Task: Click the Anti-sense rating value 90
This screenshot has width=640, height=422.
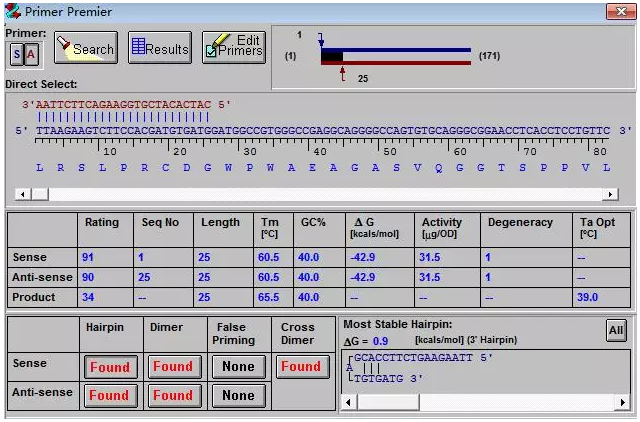Action: [x=88, y=278]
